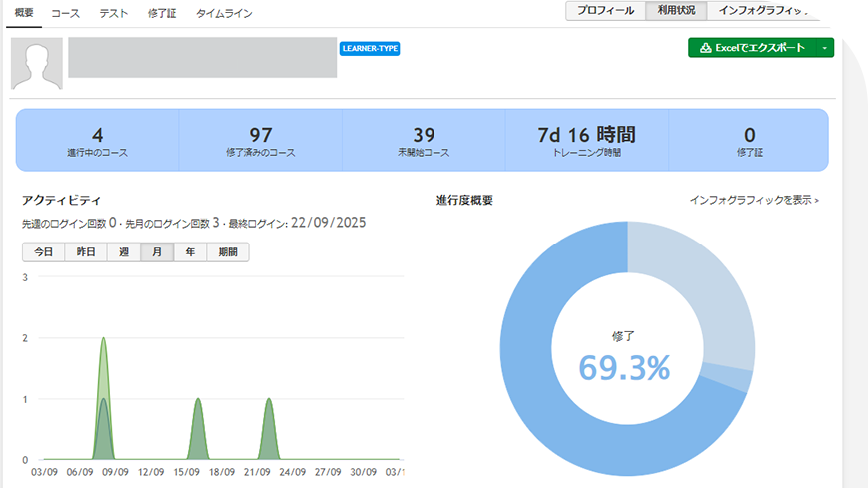
Task: Open the テスト tab
Action: tap(113, 13)
